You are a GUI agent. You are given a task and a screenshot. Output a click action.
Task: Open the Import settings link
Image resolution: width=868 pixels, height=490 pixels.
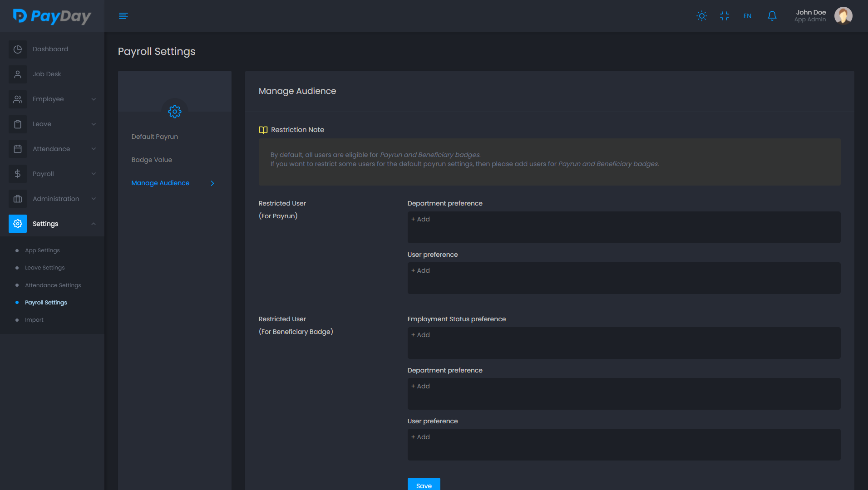point(34,320)
